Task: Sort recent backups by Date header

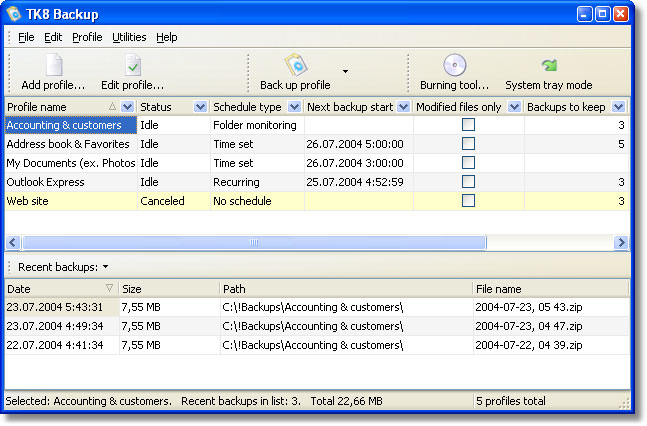Action: 19,289
